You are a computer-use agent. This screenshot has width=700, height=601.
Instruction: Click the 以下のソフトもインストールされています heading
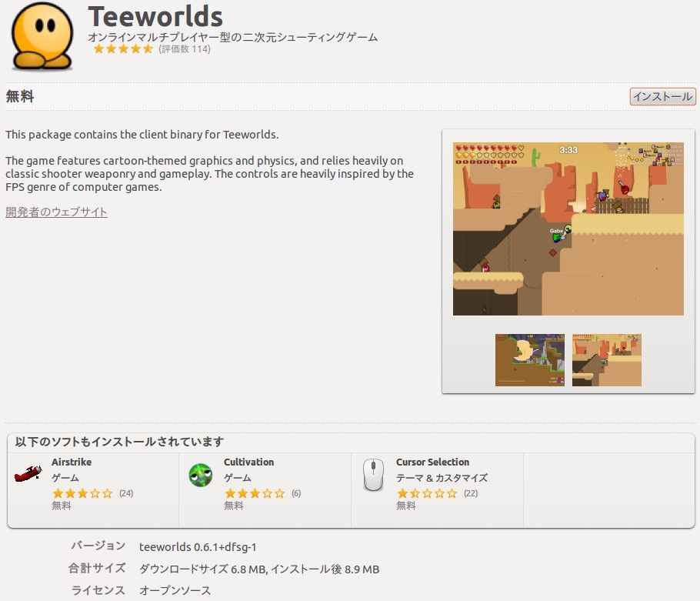pos(119,442)
